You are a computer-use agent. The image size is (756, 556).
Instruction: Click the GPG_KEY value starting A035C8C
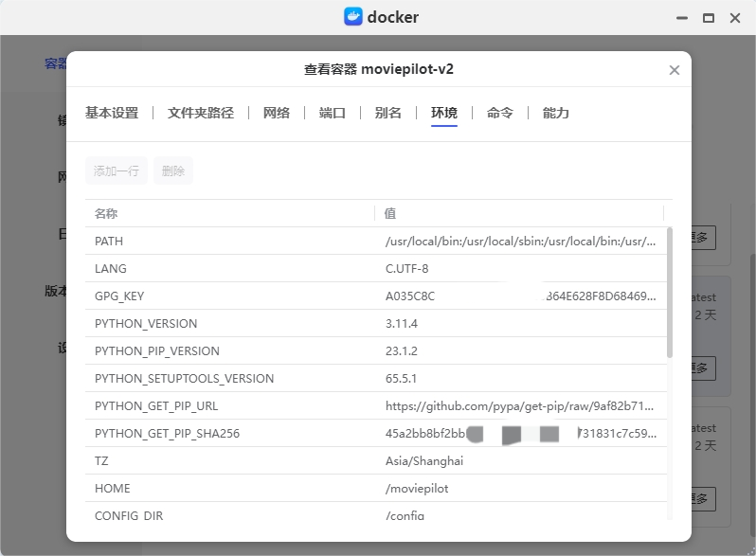tap(520, 296)
